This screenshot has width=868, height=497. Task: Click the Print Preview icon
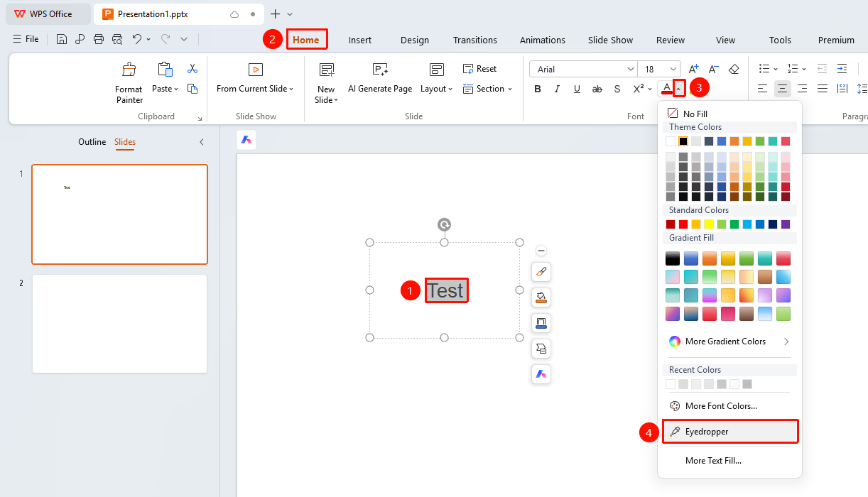click(117, 39)
